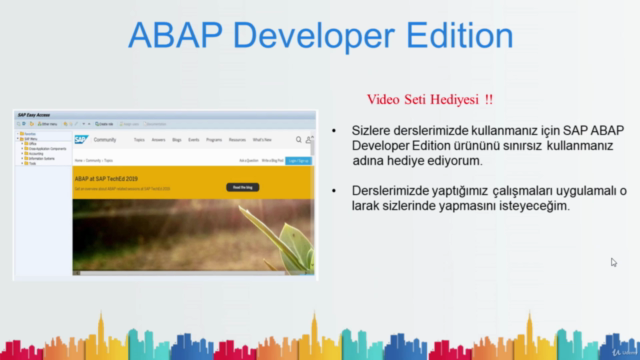Expand the Information Systems node
The image size is (640, 360).
[x=22, y=158]
